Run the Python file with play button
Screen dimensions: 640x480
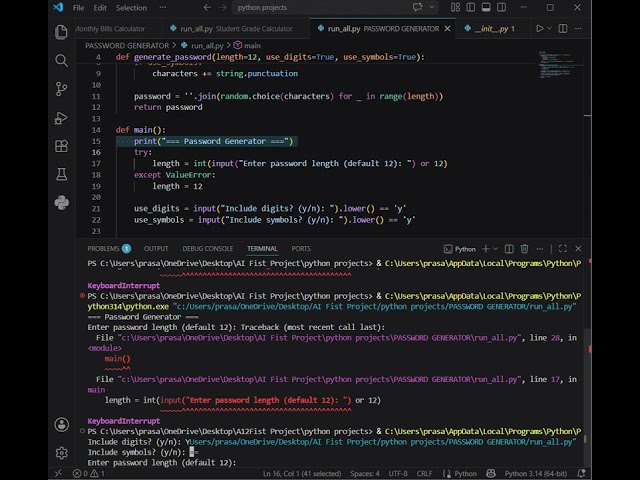tap(540, 29)
